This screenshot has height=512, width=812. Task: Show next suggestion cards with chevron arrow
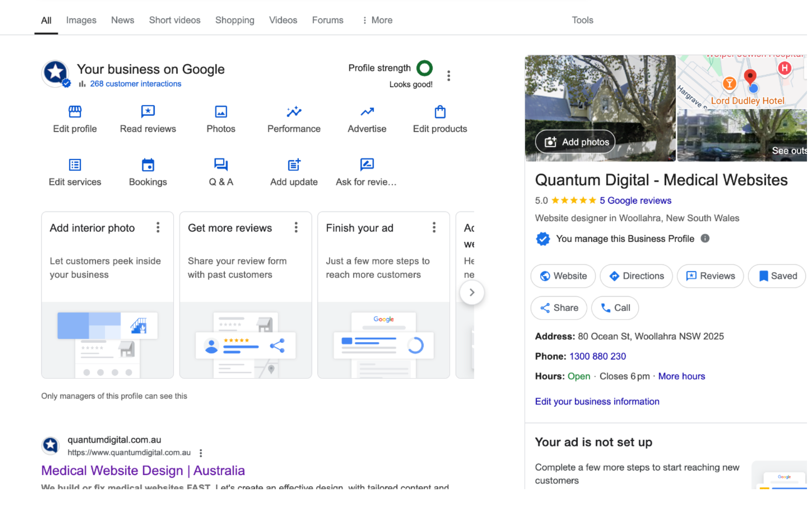[x=472, y=292]
